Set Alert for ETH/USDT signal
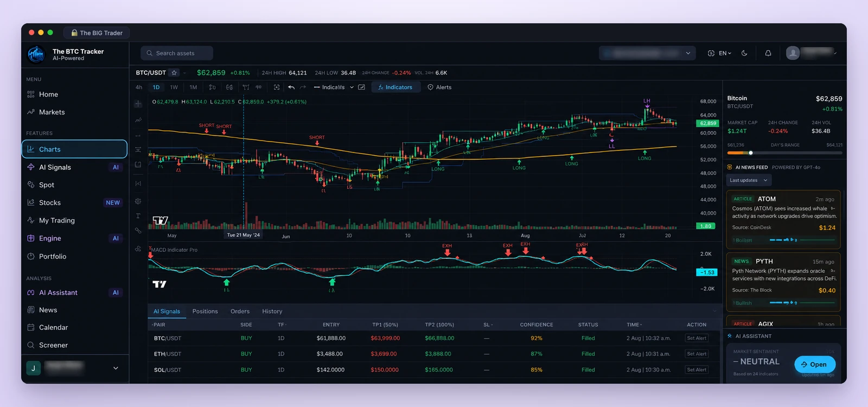This screenshot has width=868, height=407. pos(697,354)
